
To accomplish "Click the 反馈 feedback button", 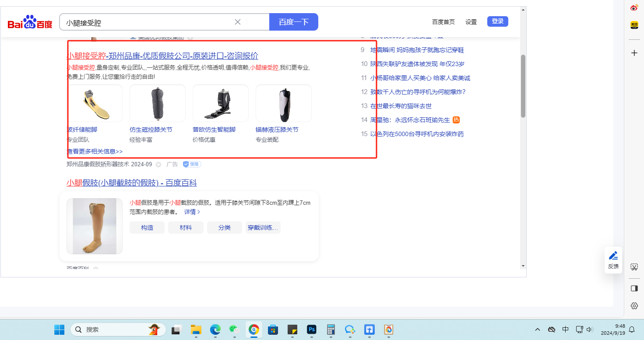I will pyautogui.click(x=613, y=260).
